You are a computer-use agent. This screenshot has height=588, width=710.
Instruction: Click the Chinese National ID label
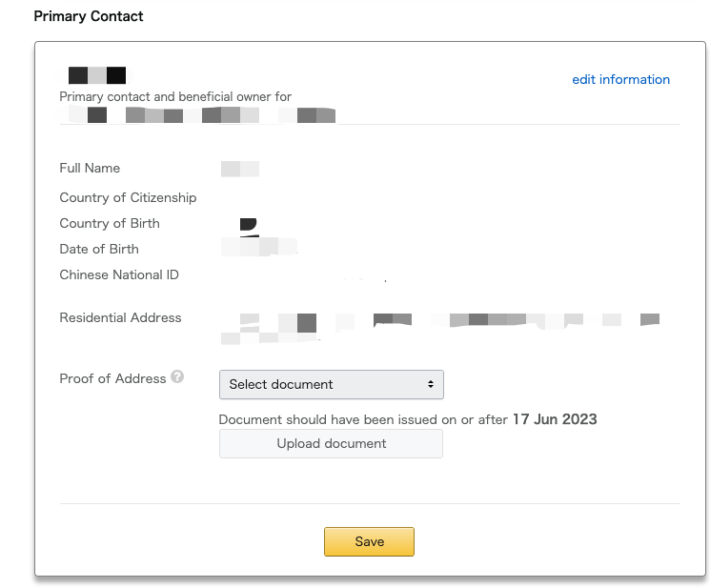click(x=119, y=274)
